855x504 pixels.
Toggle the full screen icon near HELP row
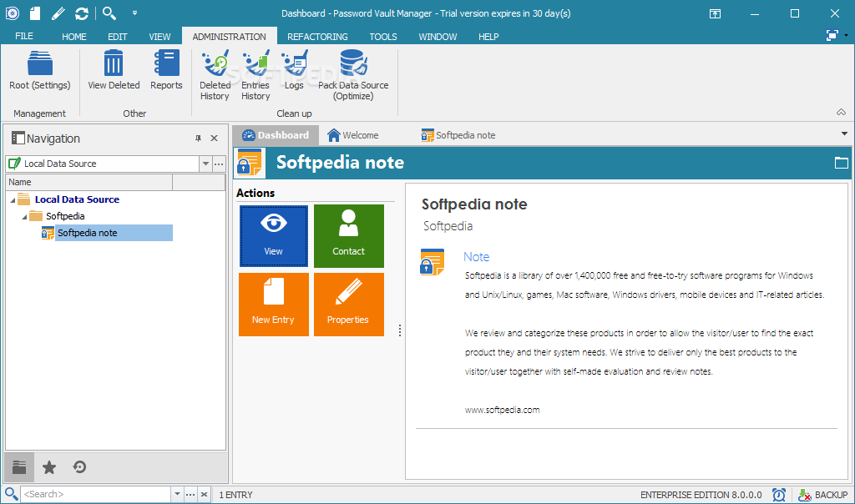pyautogui.click(x=832, y=35)
